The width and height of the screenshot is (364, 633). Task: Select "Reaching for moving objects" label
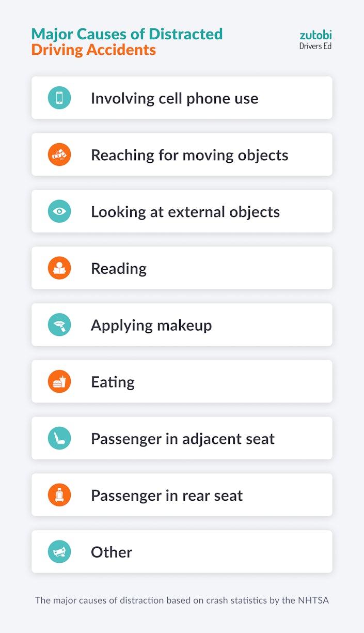(x=189, y=155)
